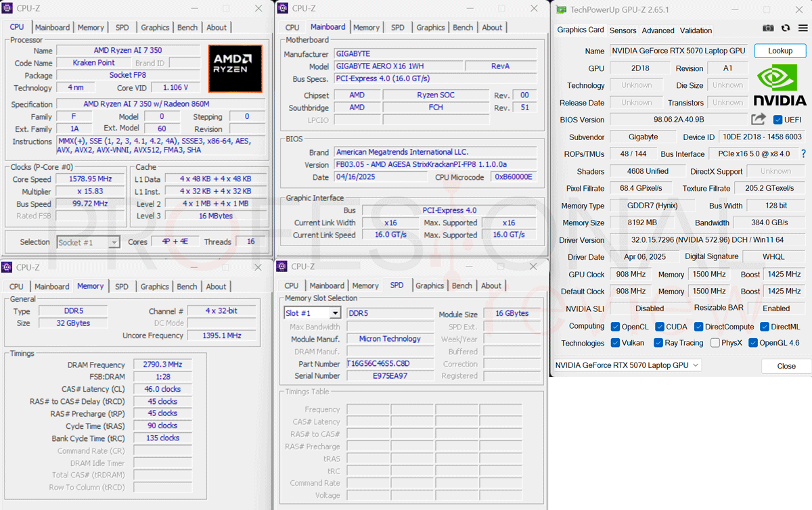Open the Bench tab in the Processor window
Image resolution: width=812 pixels, height=510 pixels.
tap(187, 28)
